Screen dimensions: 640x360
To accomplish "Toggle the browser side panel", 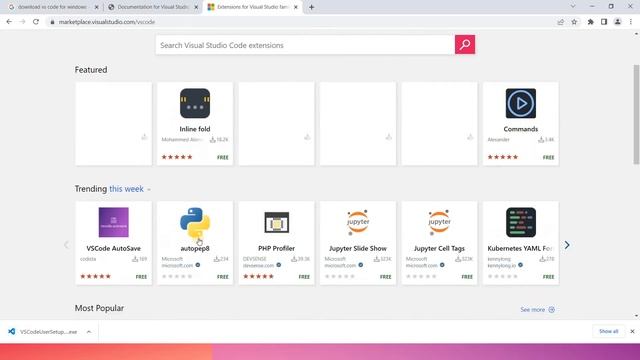I will pyautogui.click(x=604, y=22).
